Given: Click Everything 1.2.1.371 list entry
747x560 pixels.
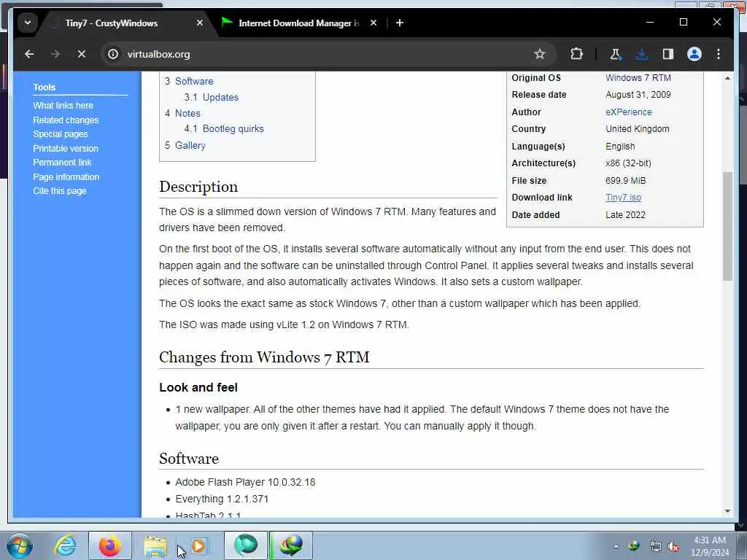Looking at the screenshot, I should click(222, 499).
